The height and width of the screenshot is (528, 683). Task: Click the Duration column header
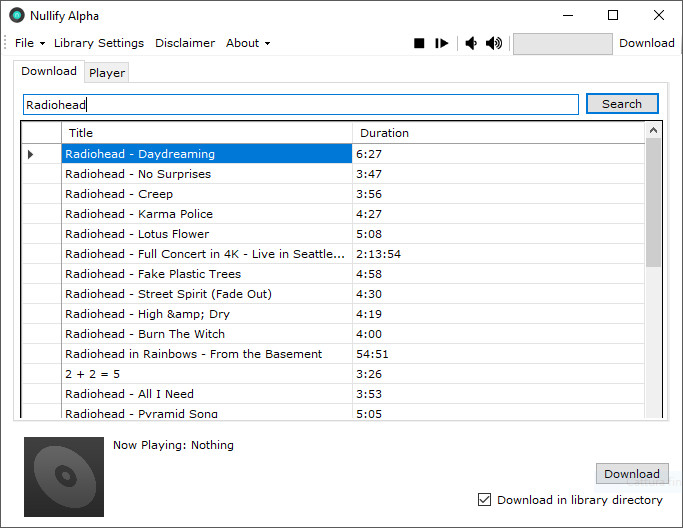click(x=498, y=133)
